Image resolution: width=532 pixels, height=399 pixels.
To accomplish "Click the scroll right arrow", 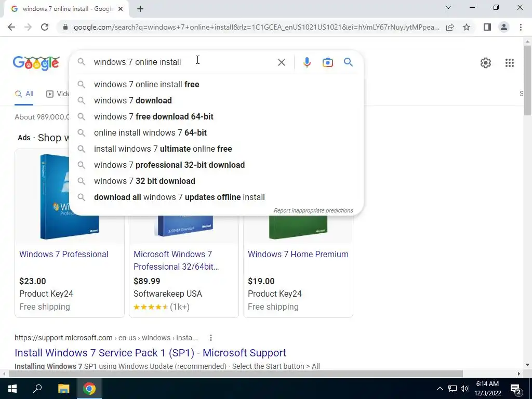I will [x=519, y=374].
